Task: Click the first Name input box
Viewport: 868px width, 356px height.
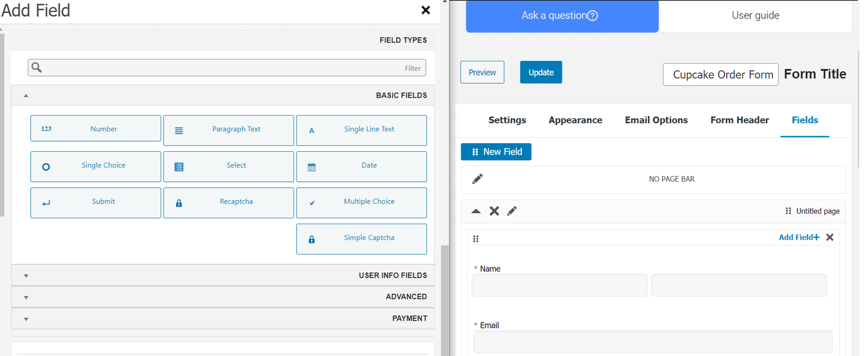Action: point(559,285)
